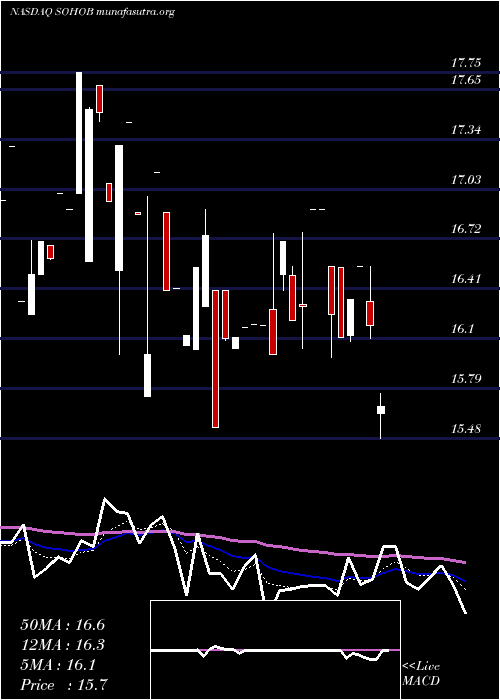Image resolution: width=500 pixels, height=700 pixels.
Task: Click inside the Live MACD mini chart box
Action: pos(275,650)
